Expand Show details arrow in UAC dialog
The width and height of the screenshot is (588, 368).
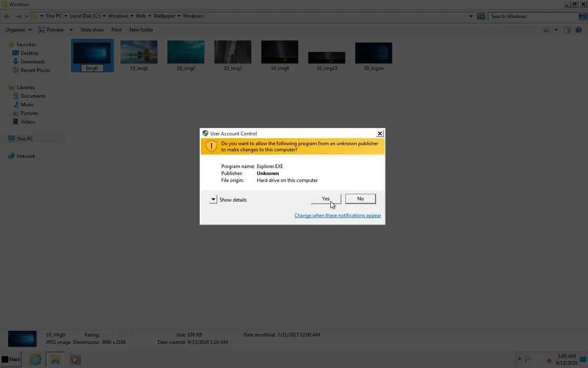point(213,200)
